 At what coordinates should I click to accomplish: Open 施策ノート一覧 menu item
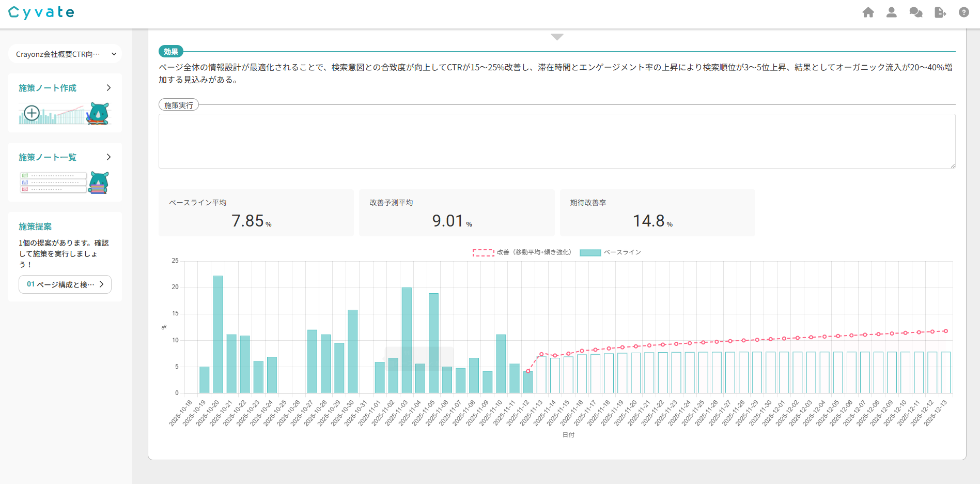pyautogui.click(x=48, y=157)
